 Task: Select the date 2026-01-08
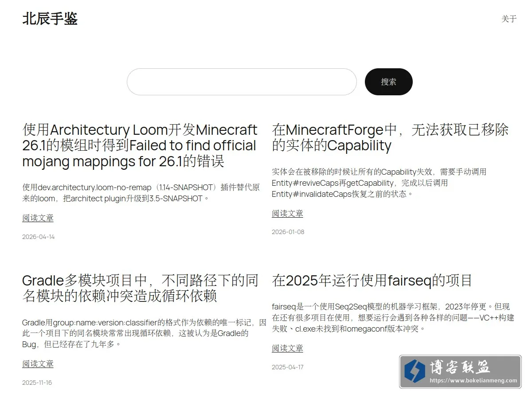pos(288,232)
